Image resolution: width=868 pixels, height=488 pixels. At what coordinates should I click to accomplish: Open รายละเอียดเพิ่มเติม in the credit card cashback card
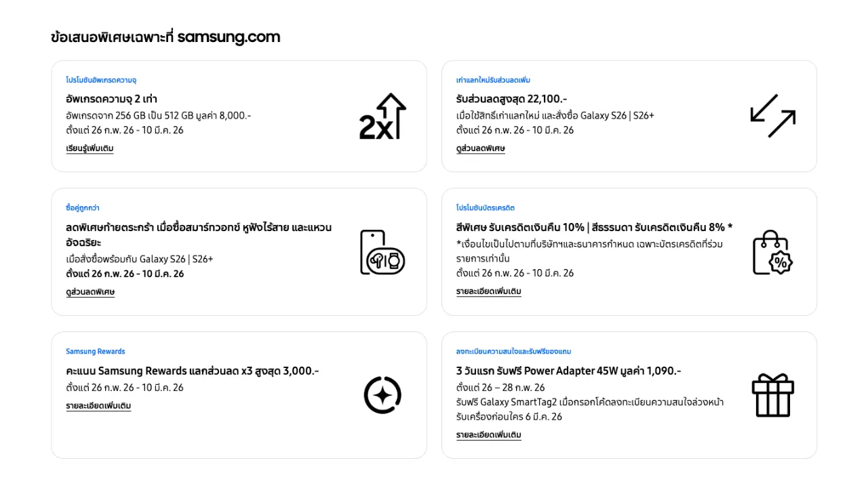click(x=488, y=291)
